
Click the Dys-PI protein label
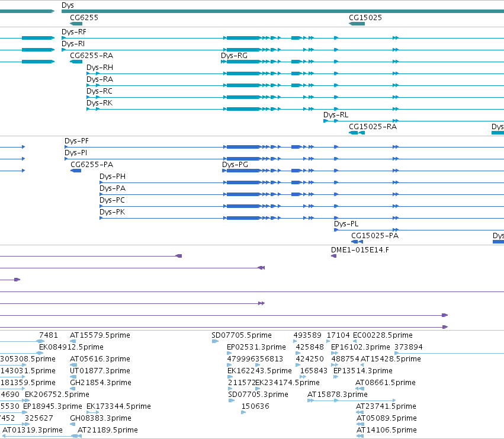pos(76,153)
